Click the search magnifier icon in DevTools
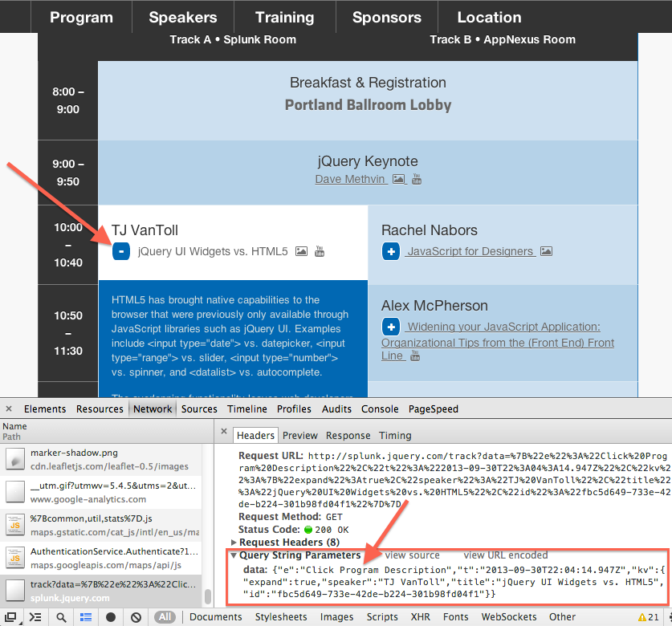 (61, 617)
